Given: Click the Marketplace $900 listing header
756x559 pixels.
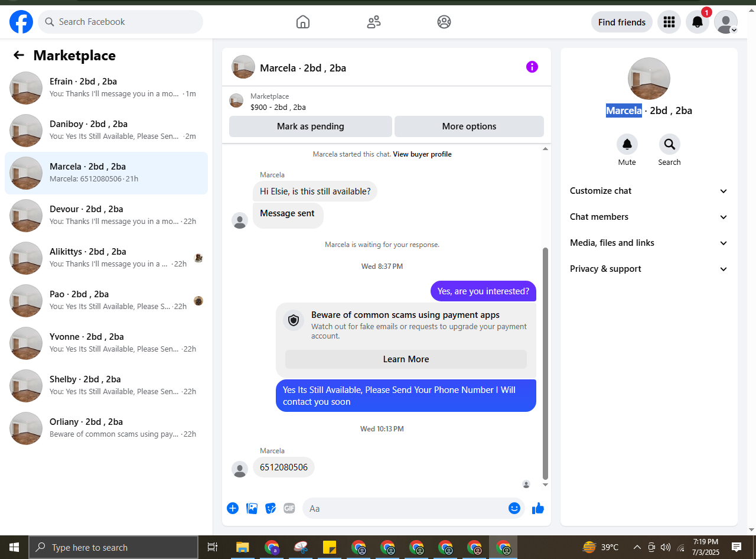Looking at the screenshot, I should tap(386, 102).
